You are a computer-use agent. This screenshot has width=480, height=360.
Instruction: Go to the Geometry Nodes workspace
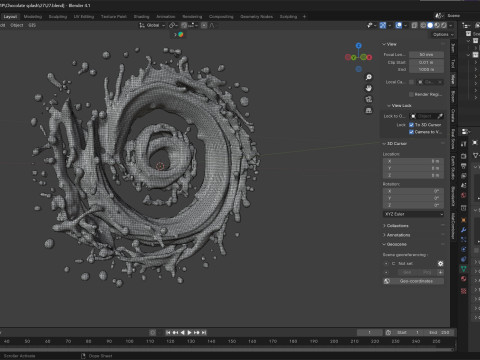pyautogui.click(x=256, y=17)
